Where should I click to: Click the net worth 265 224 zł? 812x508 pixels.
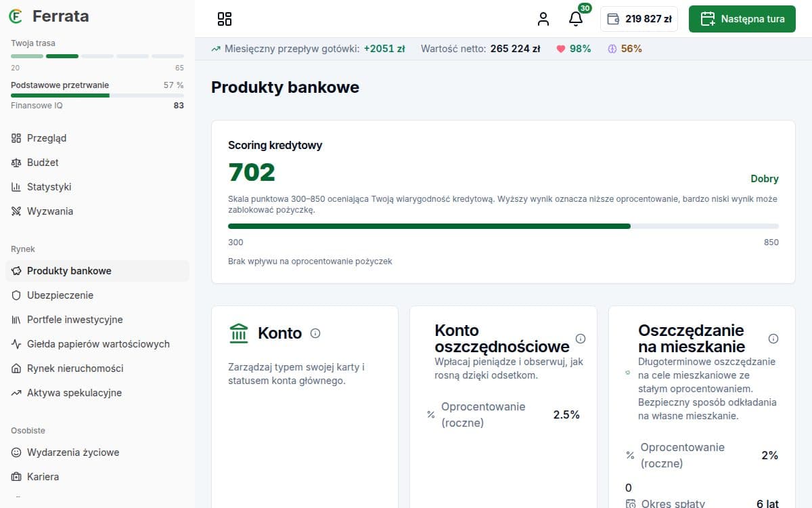(x=515, y=49)
